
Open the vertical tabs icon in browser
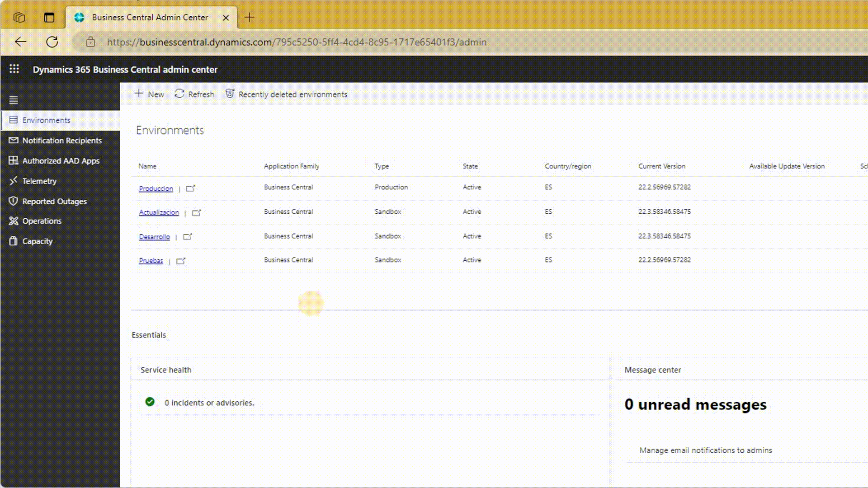(x=49, y=18)
